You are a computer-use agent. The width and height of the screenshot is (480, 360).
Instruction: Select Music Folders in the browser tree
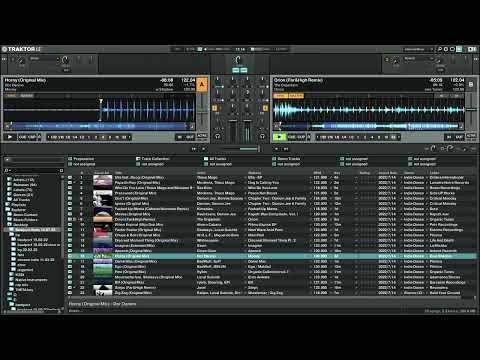tap(25, 220)
